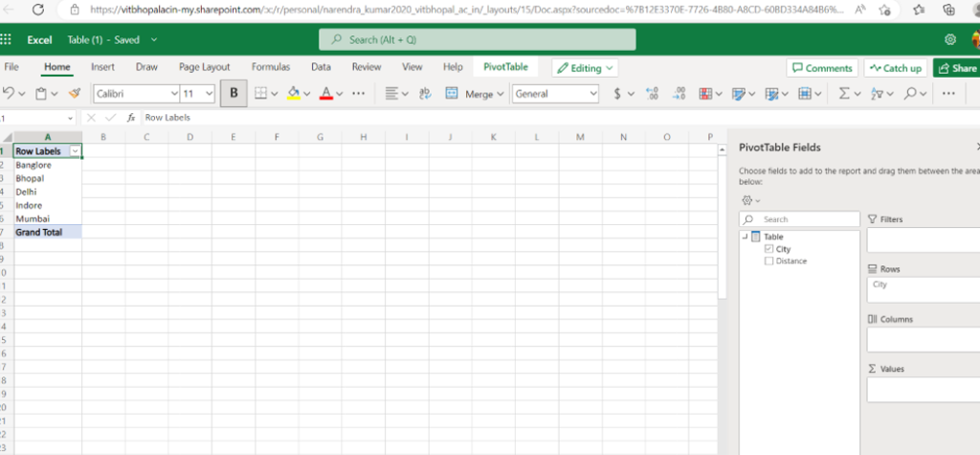Apply currency dollar format

[617, 93]
